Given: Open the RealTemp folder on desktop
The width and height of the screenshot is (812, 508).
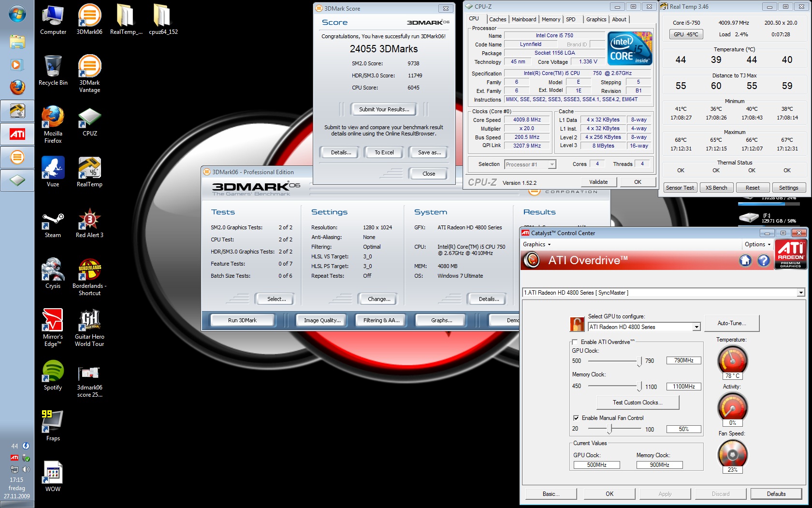Looking at the screenshot, I should click(x=126, y=20).
